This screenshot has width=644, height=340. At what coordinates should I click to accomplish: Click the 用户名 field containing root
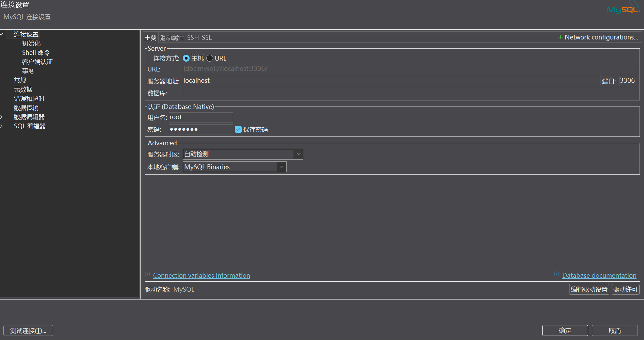(201, 117)
